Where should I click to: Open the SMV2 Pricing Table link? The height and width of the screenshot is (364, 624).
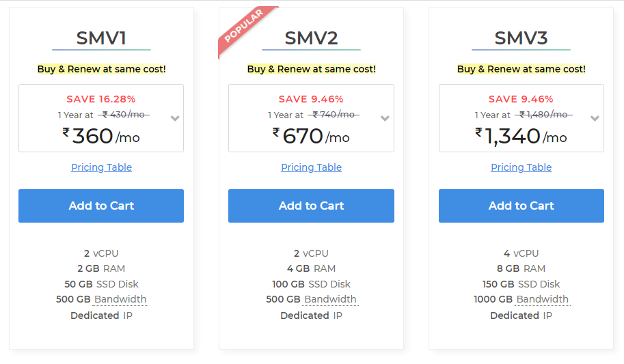point(311,167)
